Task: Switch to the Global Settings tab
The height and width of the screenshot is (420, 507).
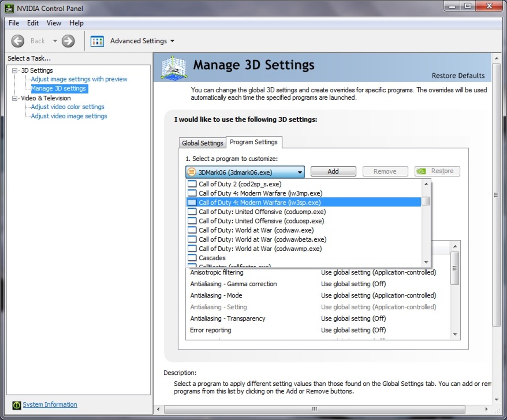Action: tap(202, 143)
